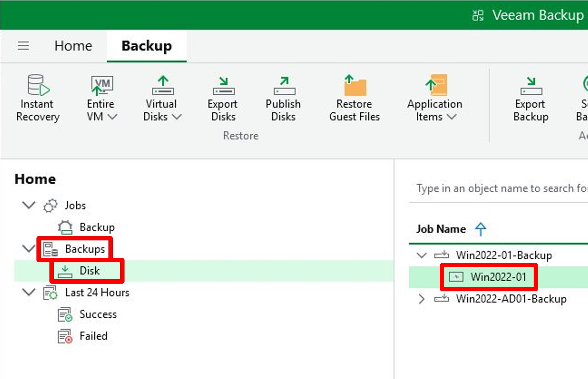588x379 pixels.
Task: Click the Backup job icon under Jobs
Action: [65, 227]
